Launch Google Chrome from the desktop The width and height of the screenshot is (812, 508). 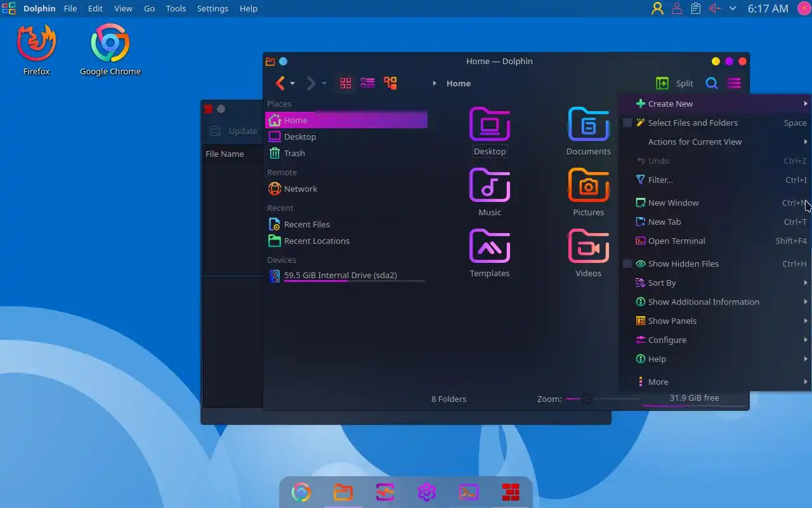110,50
